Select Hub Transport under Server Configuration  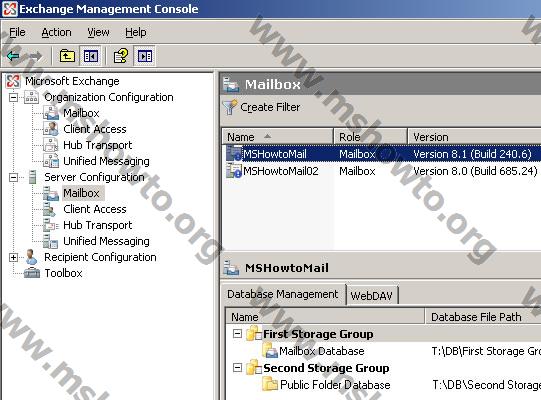(98, 225)
